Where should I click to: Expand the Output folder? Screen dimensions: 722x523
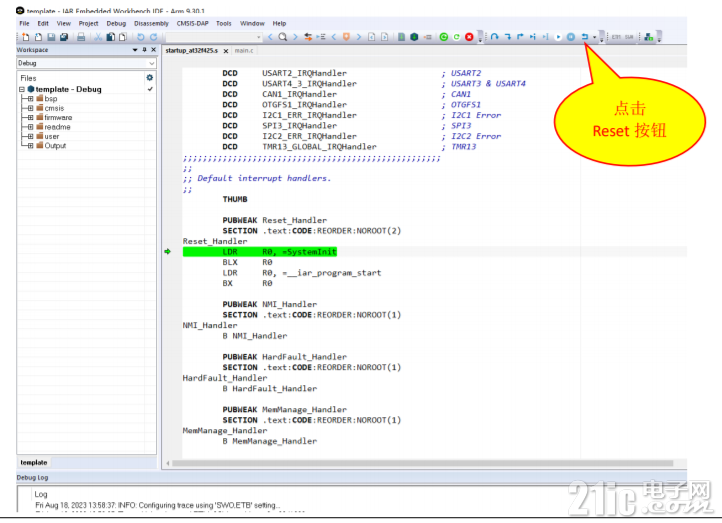pos(30,146)
